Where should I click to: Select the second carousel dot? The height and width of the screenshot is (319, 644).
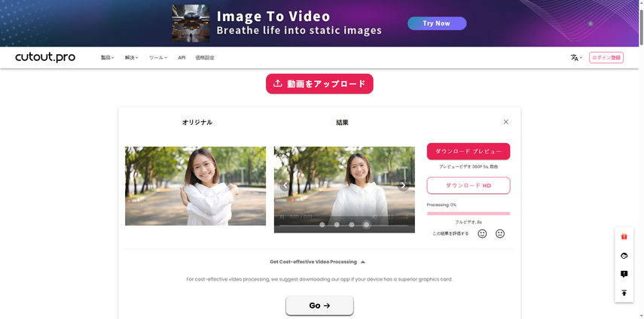(x=337, y=225)
